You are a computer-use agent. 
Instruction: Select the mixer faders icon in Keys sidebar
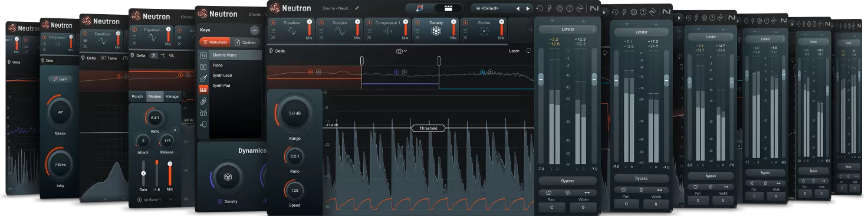coord(203,55)
